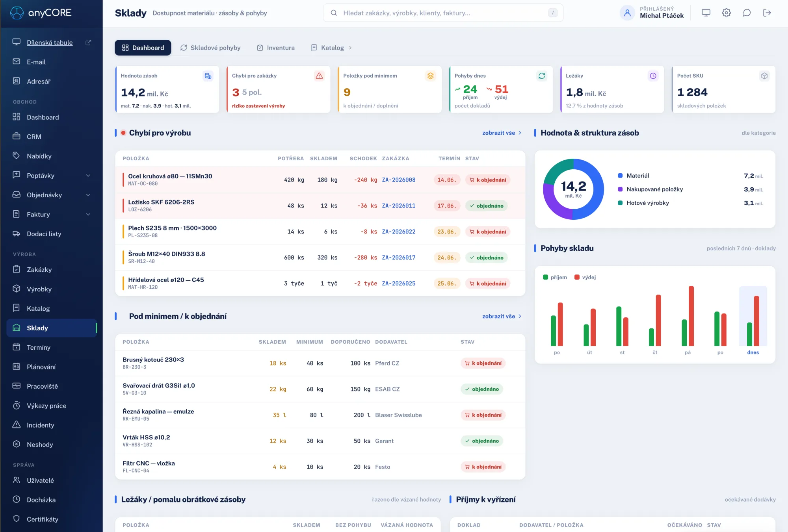Expand the Poptávky submenu chevron
This screenshot has width=788, height=532.
pos(88,176)
